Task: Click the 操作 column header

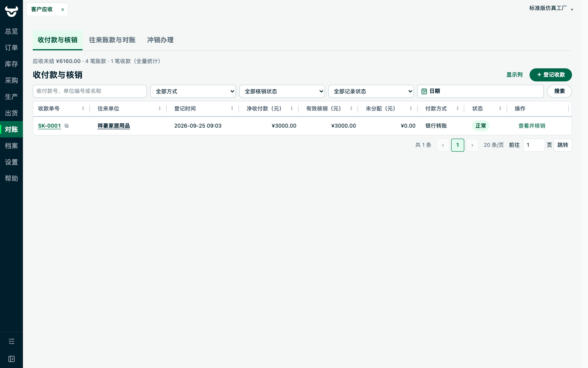Action: (x=520, y=109)
